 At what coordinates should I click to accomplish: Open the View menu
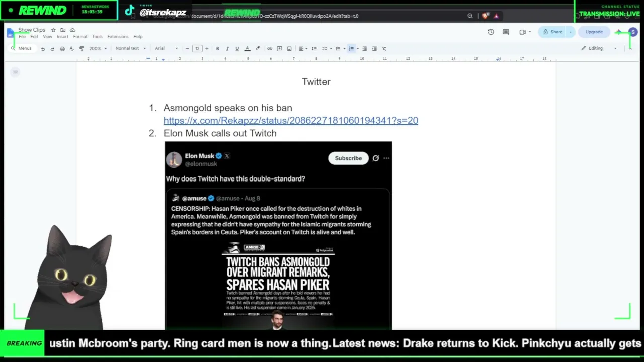[47, 37]
